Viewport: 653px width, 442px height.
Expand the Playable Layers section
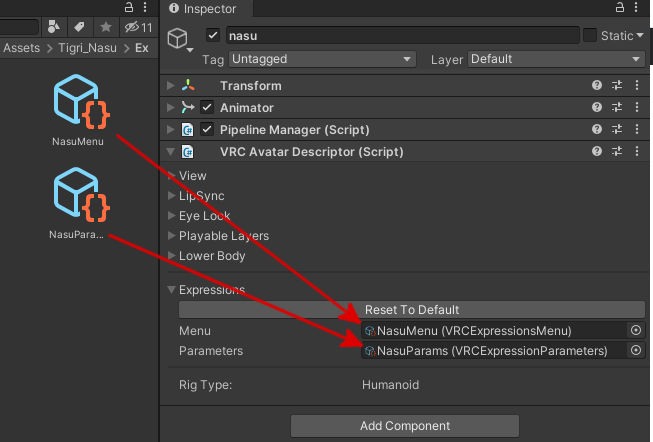click(171, 236)
